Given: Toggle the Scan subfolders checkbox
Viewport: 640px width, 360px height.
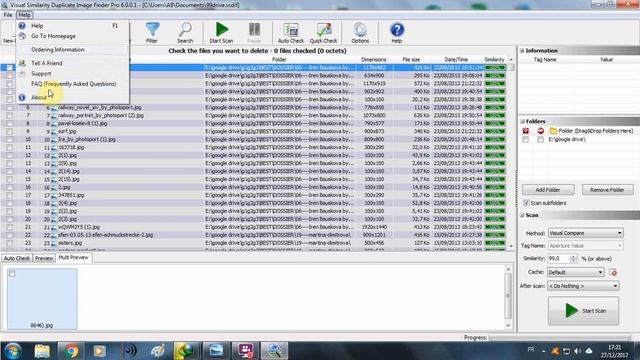Looking at the screenshot, I should point(526,203).
